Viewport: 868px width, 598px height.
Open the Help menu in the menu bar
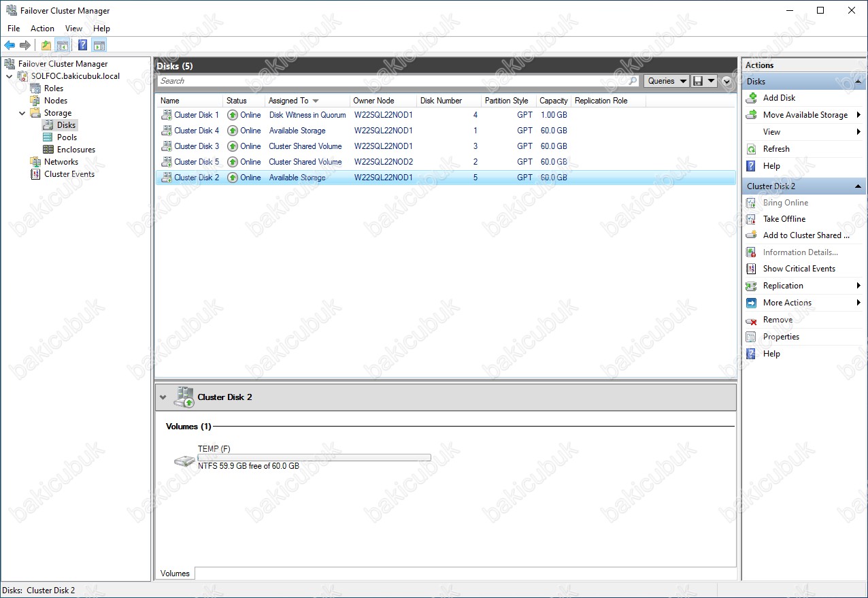tap(101, 29)
